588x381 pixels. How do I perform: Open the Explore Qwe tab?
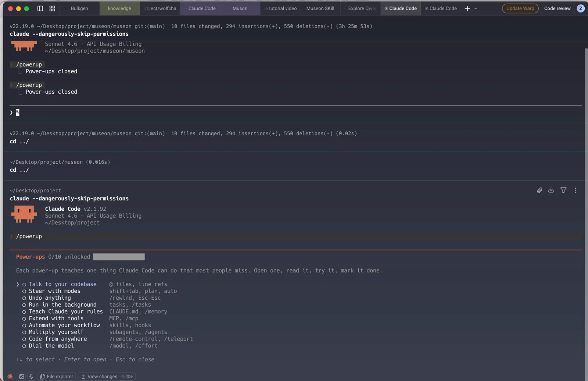click(x=361, y=8)
